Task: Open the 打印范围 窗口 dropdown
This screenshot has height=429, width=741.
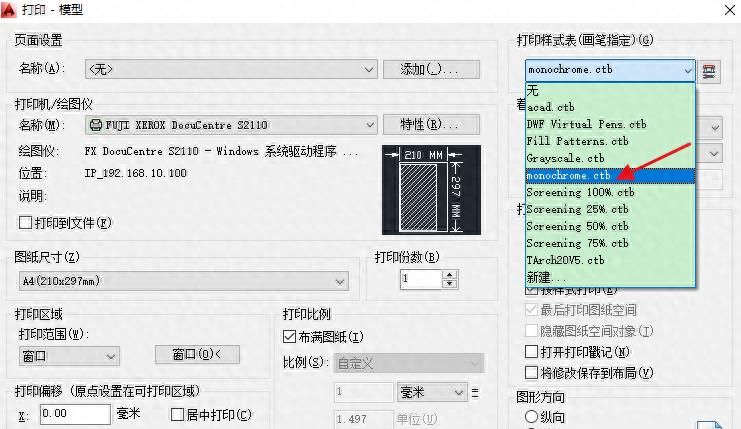Action: 69,356
